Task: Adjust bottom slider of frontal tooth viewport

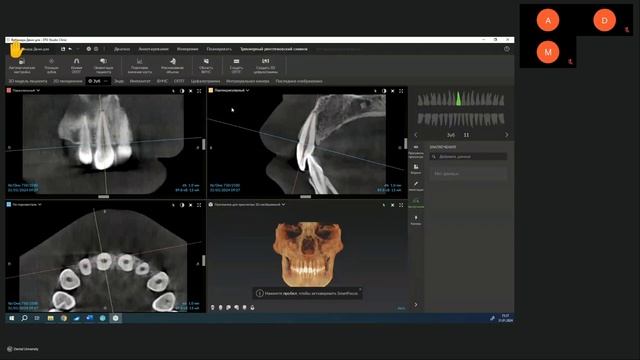Action: click(x=103, y=196)
